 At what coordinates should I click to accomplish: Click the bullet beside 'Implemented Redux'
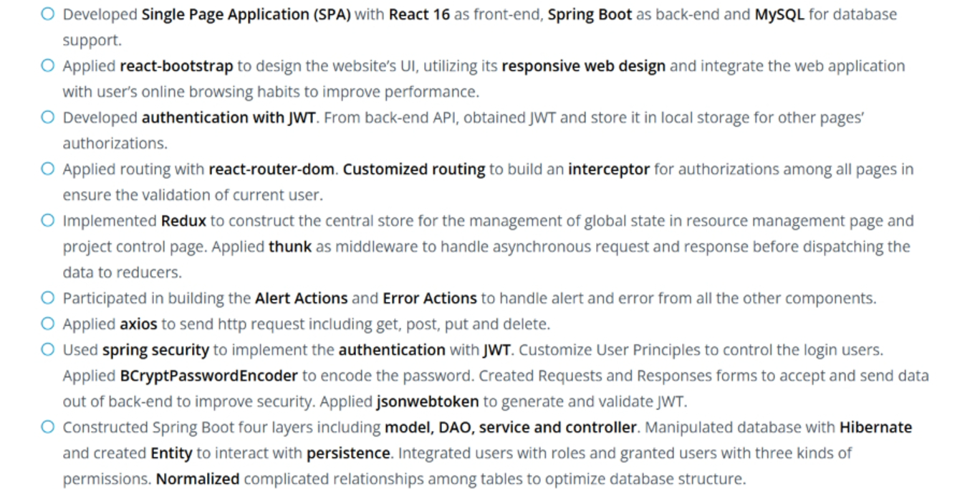point(47,220)
